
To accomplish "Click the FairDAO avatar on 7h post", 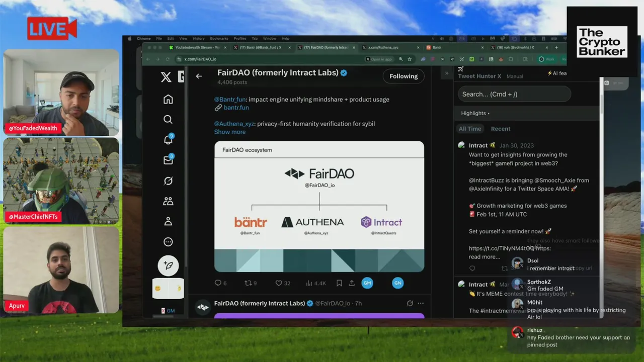I will click(x=203, y=307).
